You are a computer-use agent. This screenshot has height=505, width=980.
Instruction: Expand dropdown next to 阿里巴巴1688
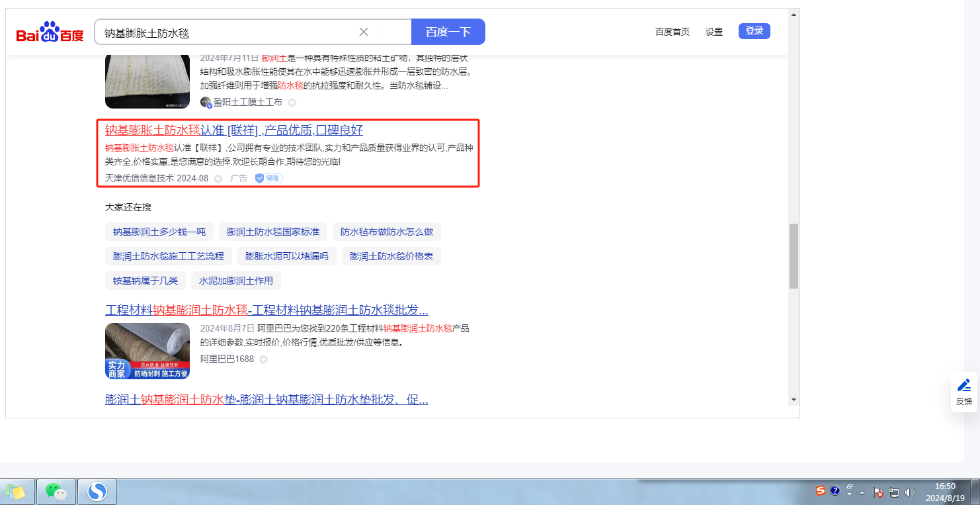click(x=263, y=360)
